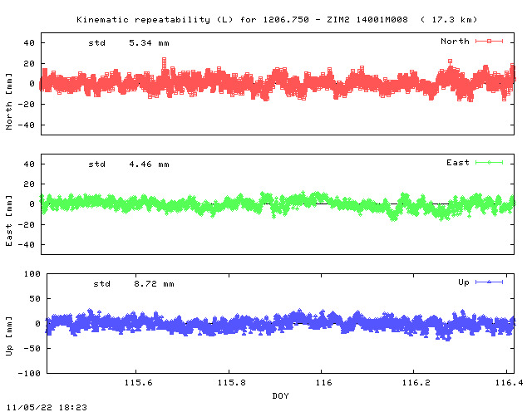Click the x-axis tick label '116.4'
Image resolution: width=532 pixels, height=412 pixels.
click(x=509, y=382)
